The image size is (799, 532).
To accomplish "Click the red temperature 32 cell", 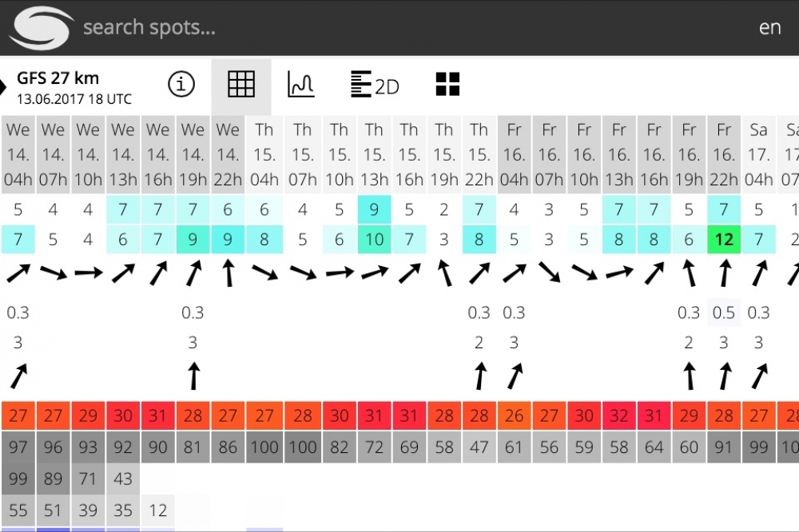I will (x=618, y=416).
